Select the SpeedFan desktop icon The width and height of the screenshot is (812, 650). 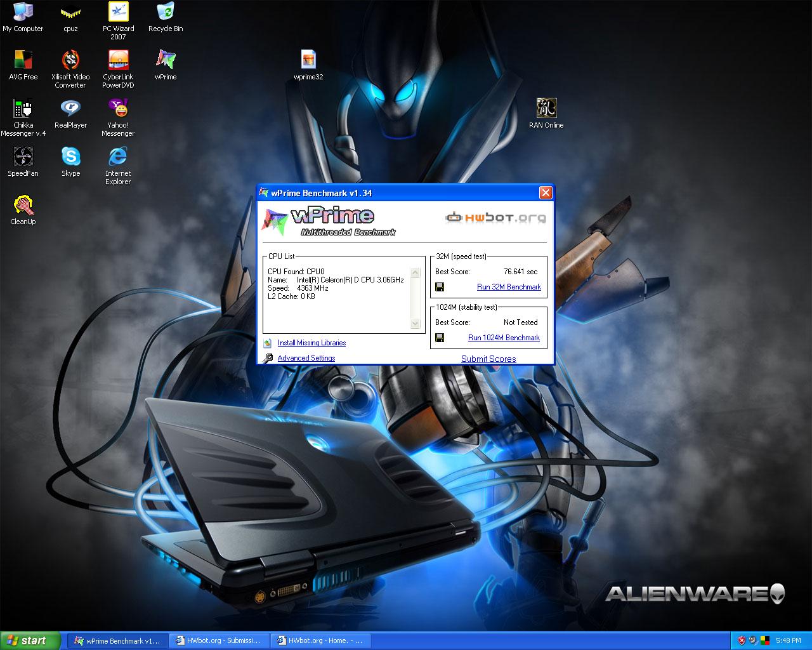[23, 162]
